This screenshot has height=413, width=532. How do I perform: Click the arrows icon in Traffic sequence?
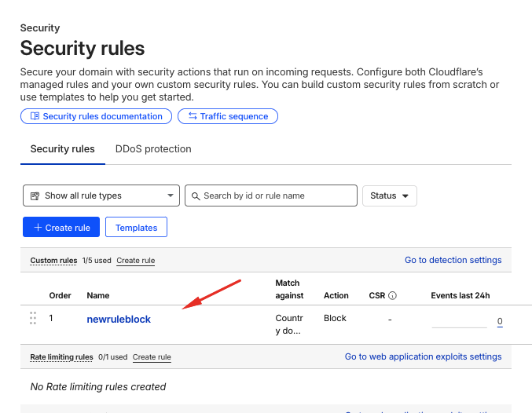click(193, 116)
